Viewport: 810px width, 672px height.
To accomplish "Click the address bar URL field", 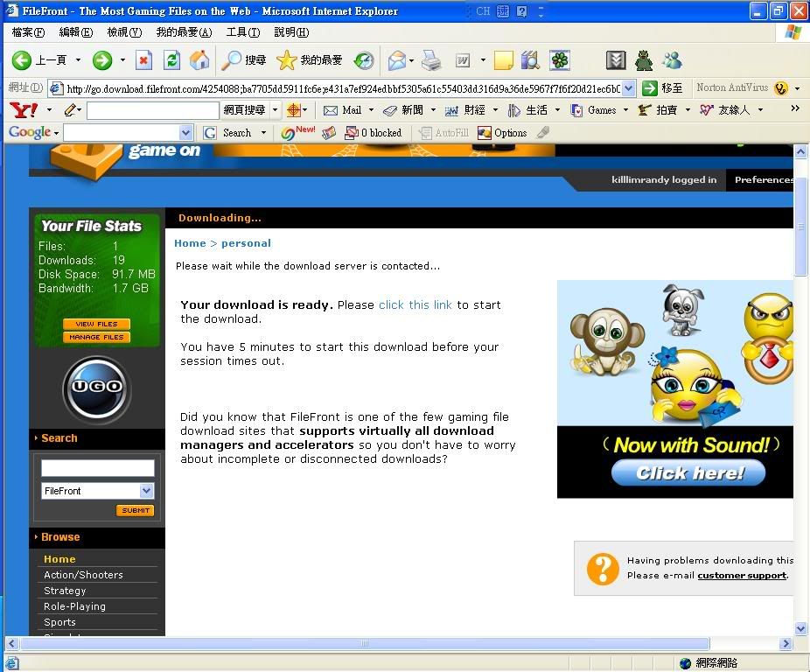I will click(x=343, y=89).
